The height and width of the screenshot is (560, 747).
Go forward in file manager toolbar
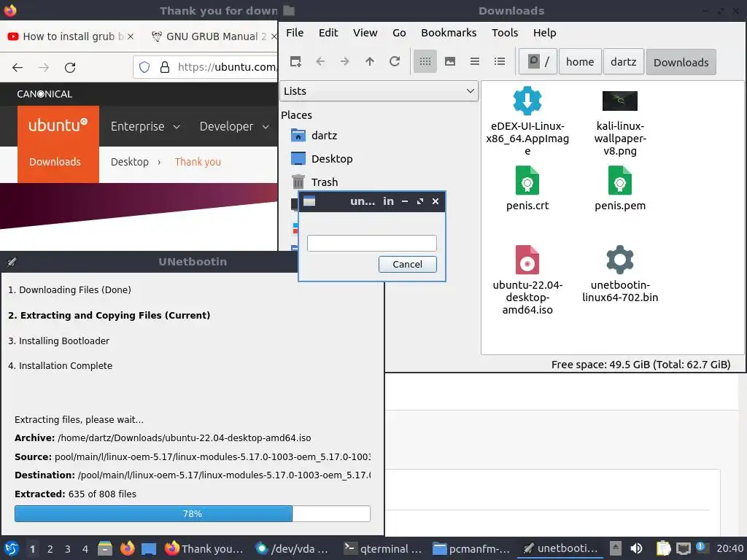click(x=345, y=61)
